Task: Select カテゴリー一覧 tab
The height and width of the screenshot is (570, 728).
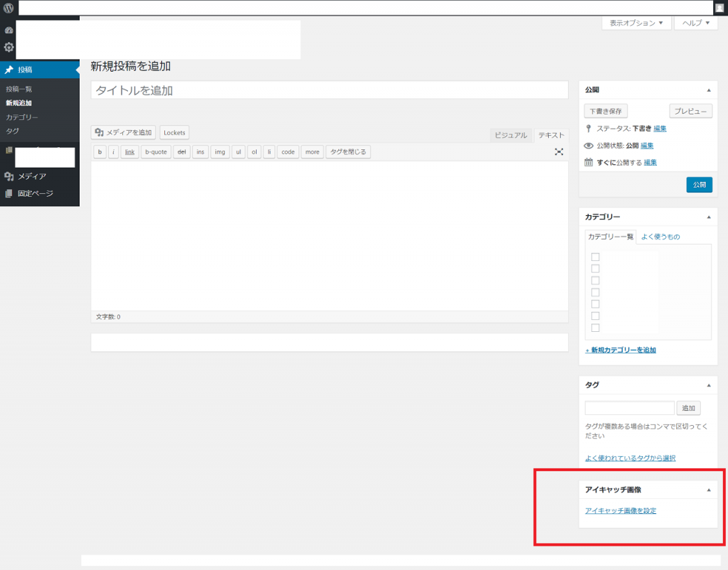Action: [x=611, y=237]
